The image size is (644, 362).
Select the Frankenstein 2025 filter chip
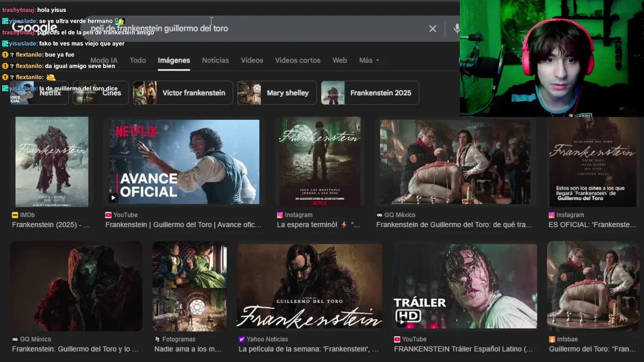tap(370, 93)
